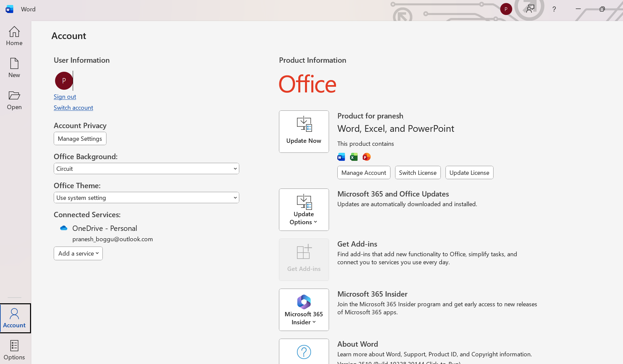Minimize the Word window
Screen dimensions: 623x364
point(578,9)
